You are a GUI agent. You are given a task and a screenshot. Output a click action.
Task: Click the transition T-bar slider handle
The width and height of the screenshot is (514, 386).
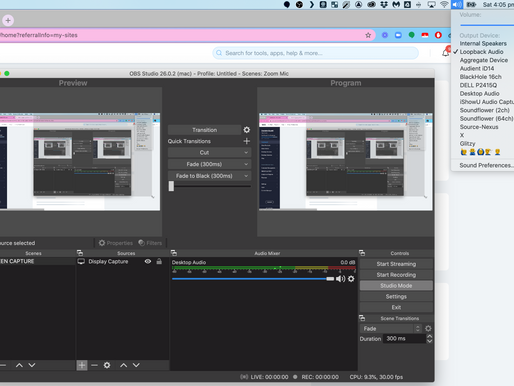(x=171, y=186)
